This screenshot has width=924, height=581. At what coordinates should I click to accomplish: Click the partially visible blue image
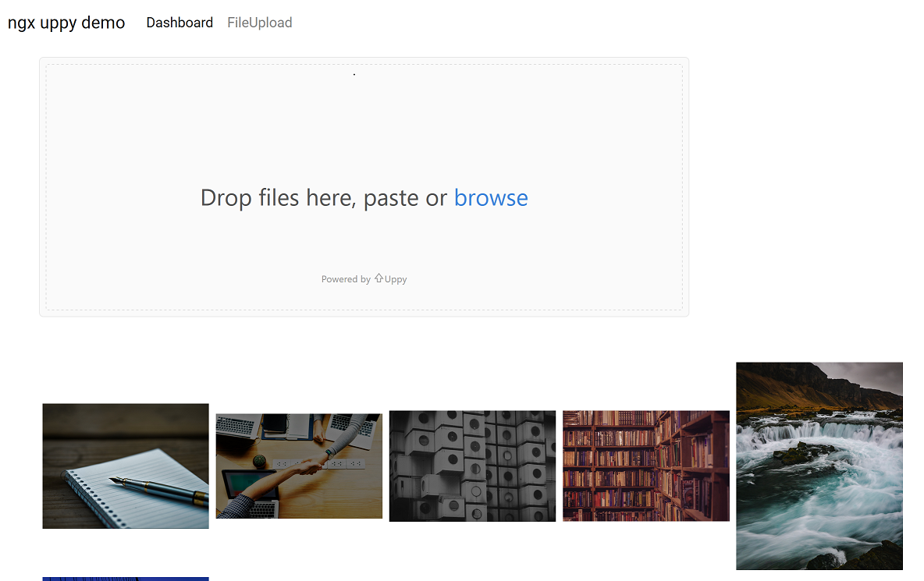coord(126,579)
